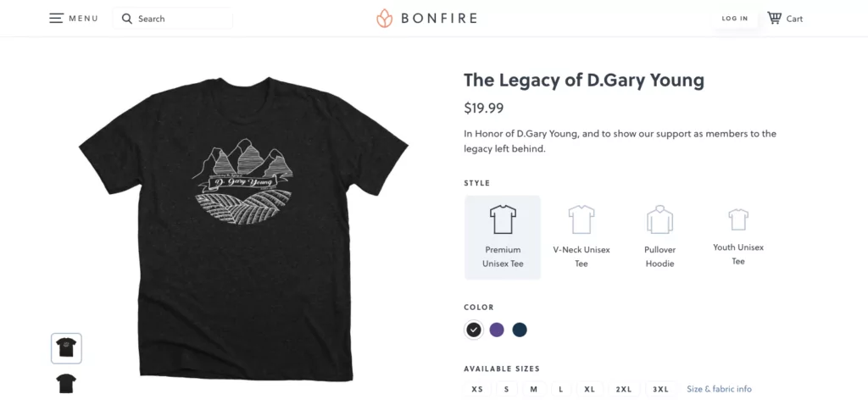Click the search magnifier icon

127,18
